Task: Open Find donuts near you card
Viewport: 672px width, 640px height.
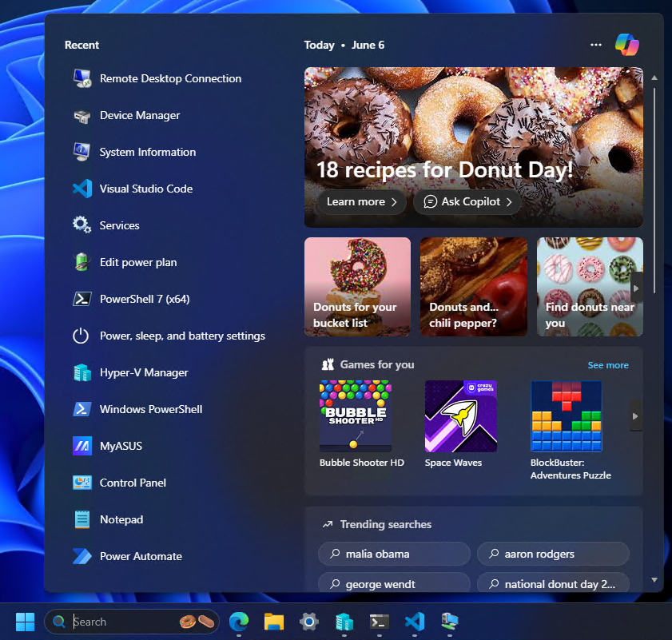Action: tap(590, 286)
